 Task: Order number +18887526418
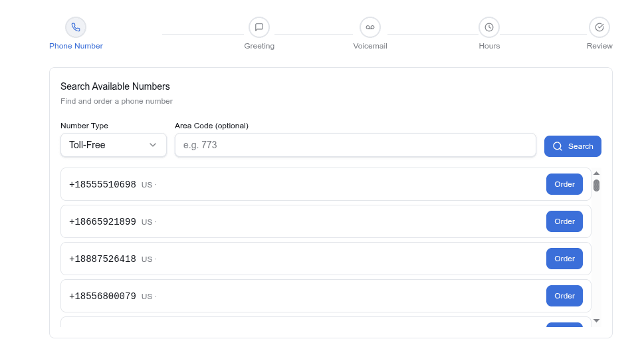[564, 259]
